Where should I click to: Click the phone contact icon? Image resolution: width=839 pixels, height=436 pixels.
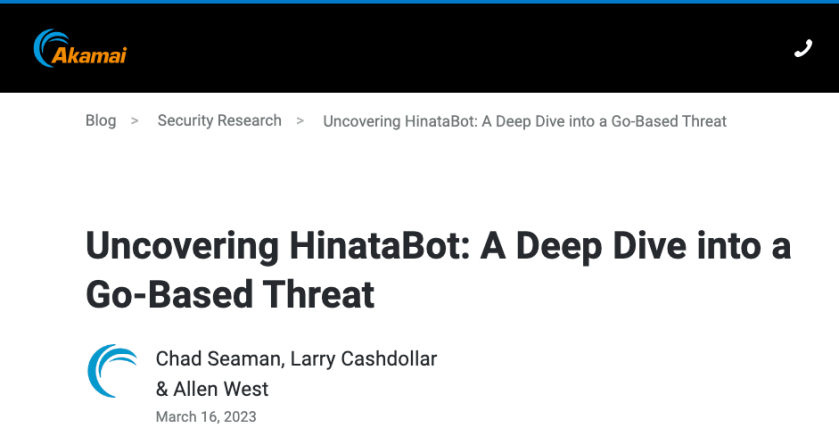tap(802, 48)
